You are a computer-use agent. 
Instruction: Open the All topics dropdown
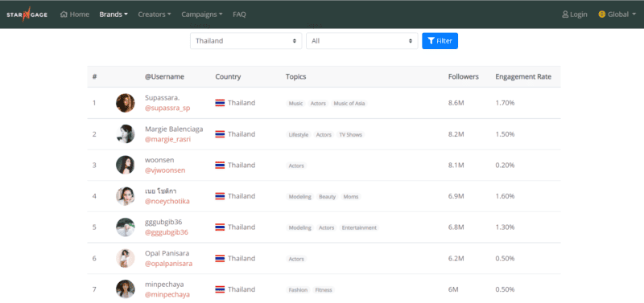pyautogui.click(x=361, y=41)
